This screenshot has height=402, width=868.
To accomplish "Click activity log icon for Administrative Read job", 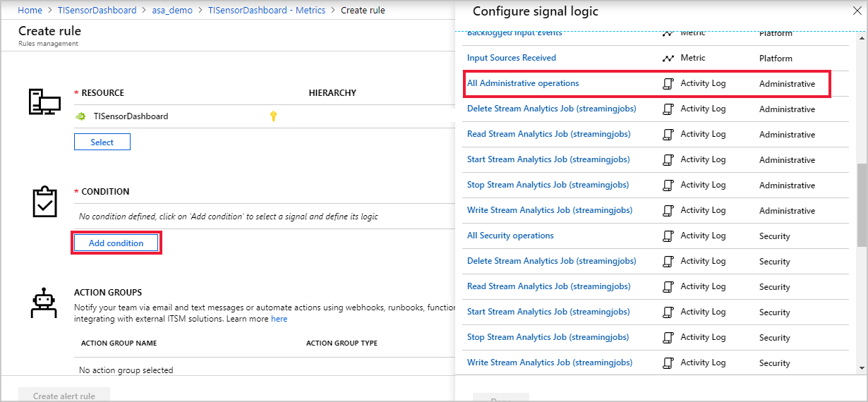I will tap(668, 135).
